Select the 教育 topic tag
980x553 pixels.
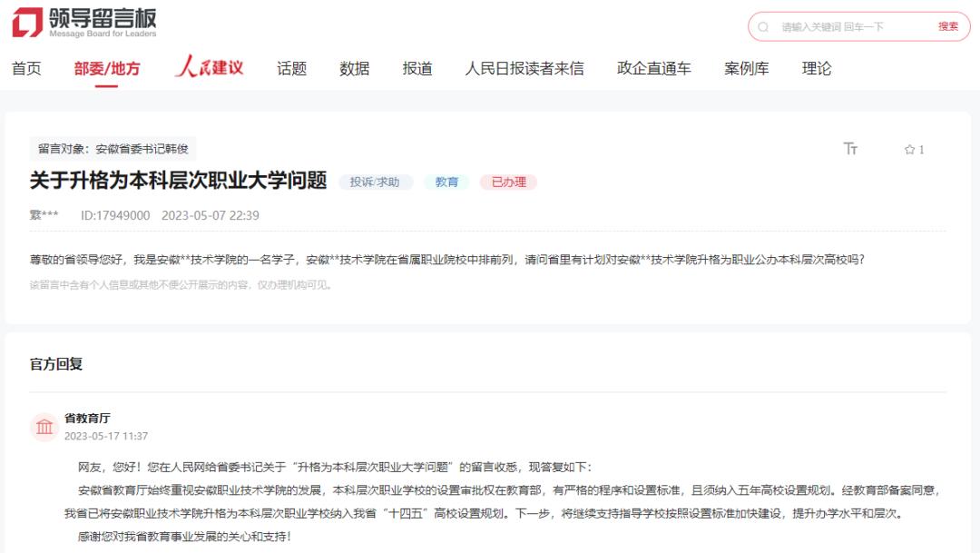tap(446, 182)
